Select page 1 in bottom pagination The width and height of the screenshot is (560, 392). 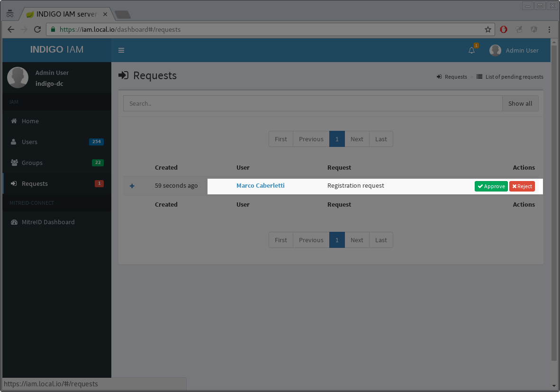pyautogui.click(x=337, y=240)
